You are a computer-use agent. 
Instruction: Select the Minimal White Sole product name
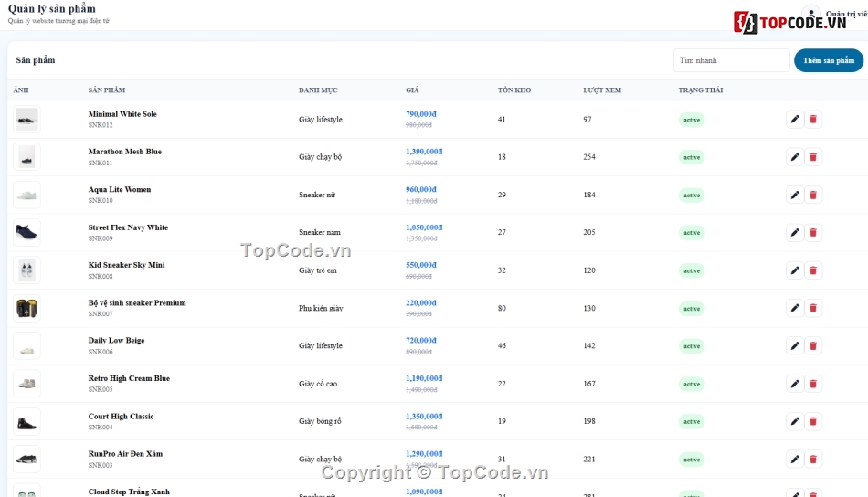tap(122, 114)
